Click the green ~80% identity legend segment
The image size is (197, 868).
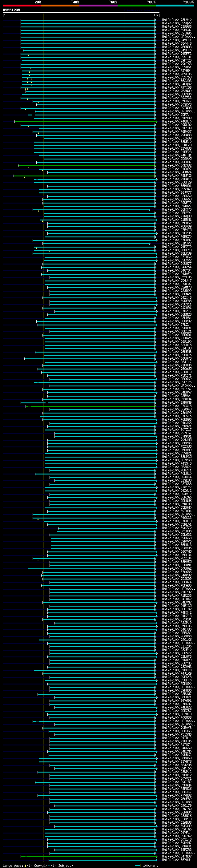coord(137,6)
